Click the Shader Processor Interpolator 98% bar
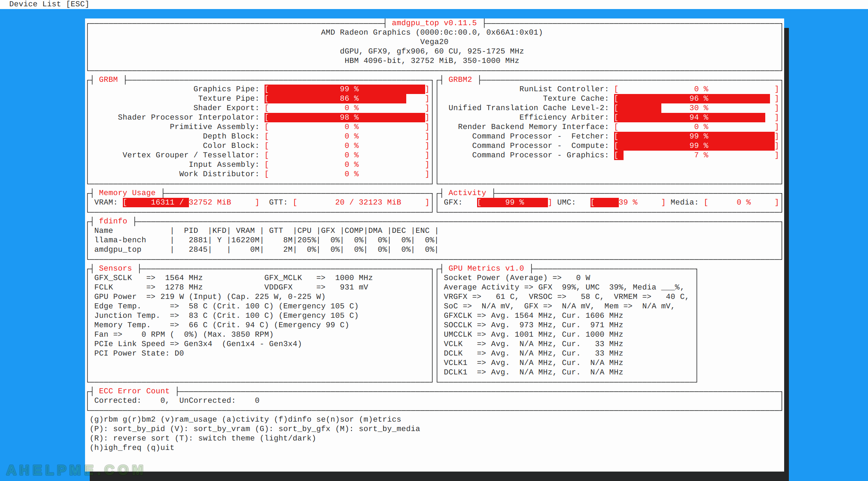 pyautogui.click(x=347, y=117)
